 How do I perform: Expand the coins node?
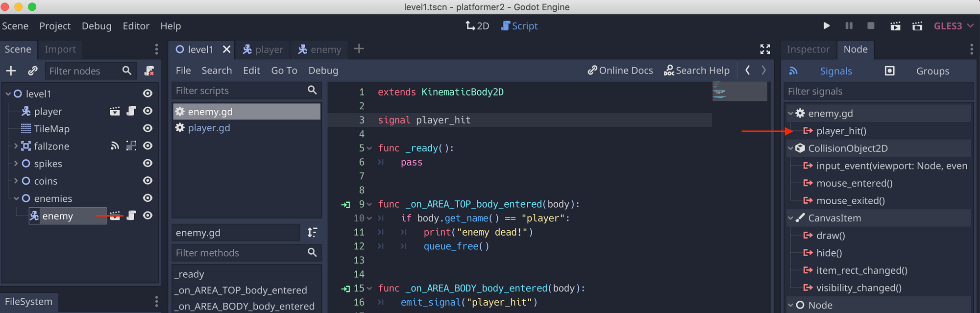click(x=16, y=181)
